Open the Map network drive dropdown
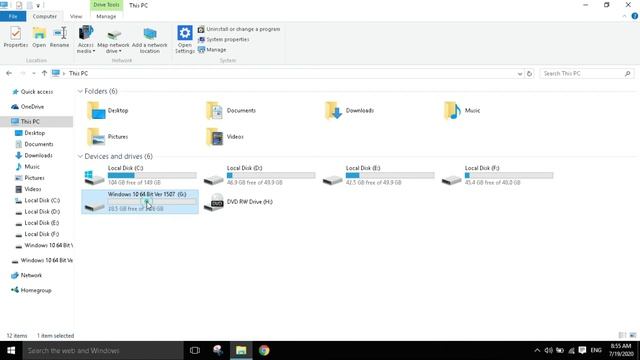 (113, 40)
